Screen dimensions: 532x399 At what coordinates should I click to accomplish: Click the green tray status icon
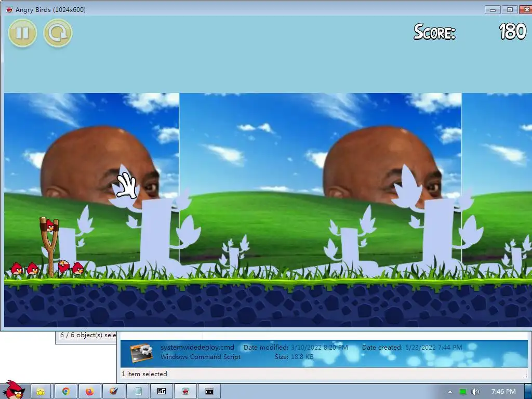point(463,392)
